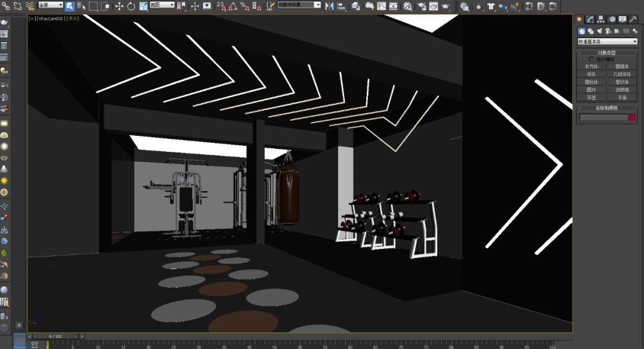Switch to the Modify panel tab
The width and height of the screenshot is (644, 349).
(x=590, y=20)
